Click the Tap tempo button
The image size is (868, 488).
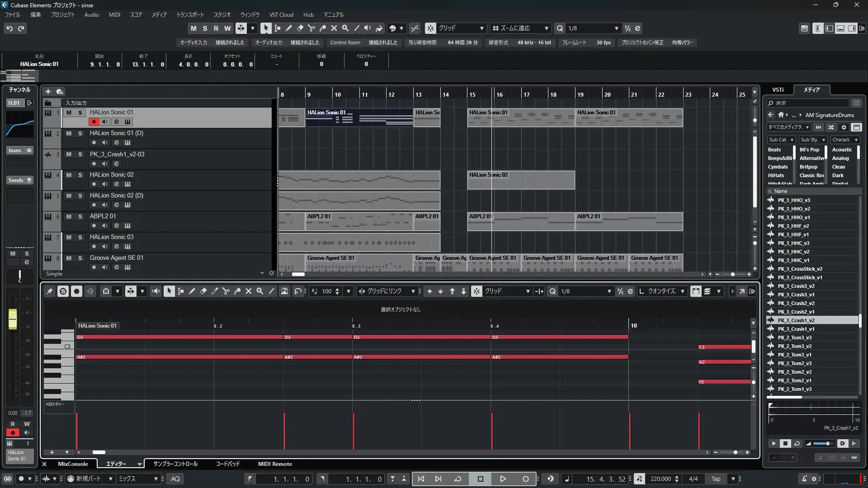(716, 479)
